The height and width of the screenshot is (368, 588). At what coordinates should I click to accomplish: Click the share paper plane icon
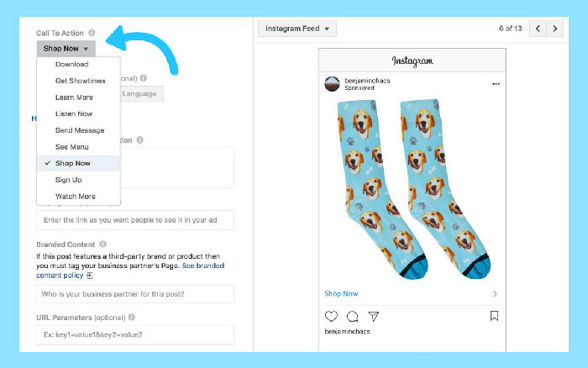374,316
